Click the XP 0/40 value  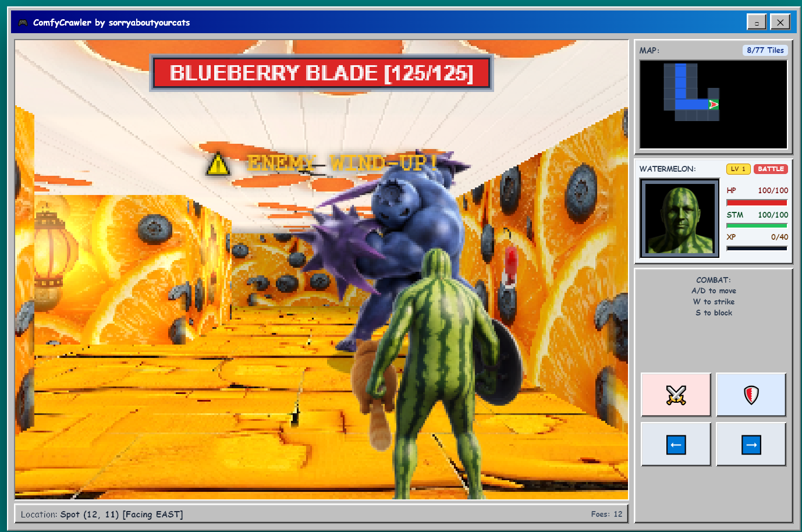779,237
